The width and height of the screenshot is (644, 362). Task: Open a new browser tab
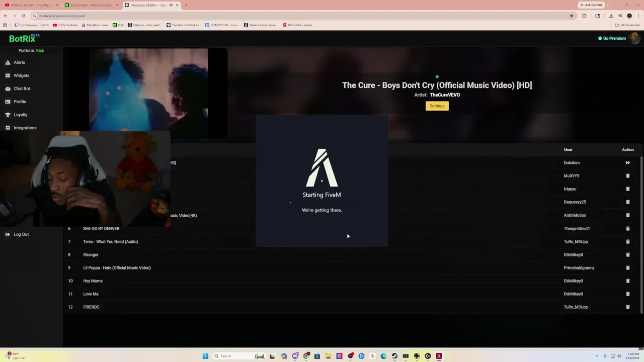186,5
